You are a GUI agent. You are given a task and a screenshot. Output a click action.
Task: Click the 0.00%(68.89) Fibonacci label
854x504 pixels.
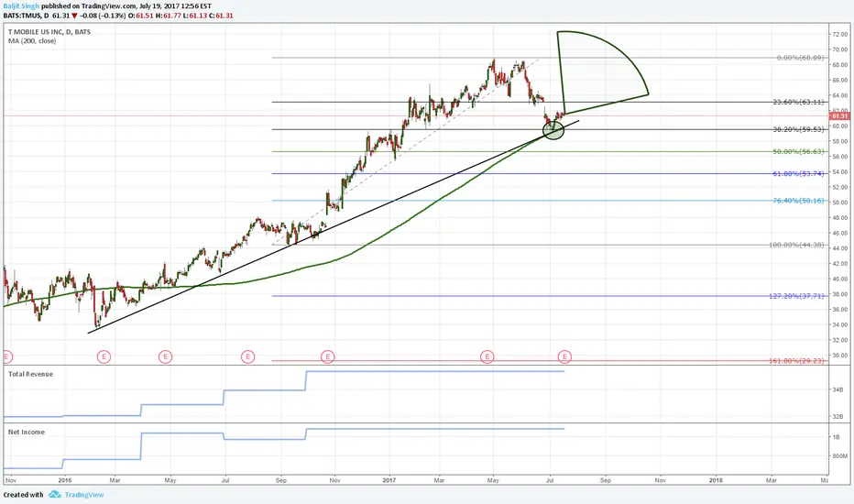pyautogui.click(x=800, y=58)
